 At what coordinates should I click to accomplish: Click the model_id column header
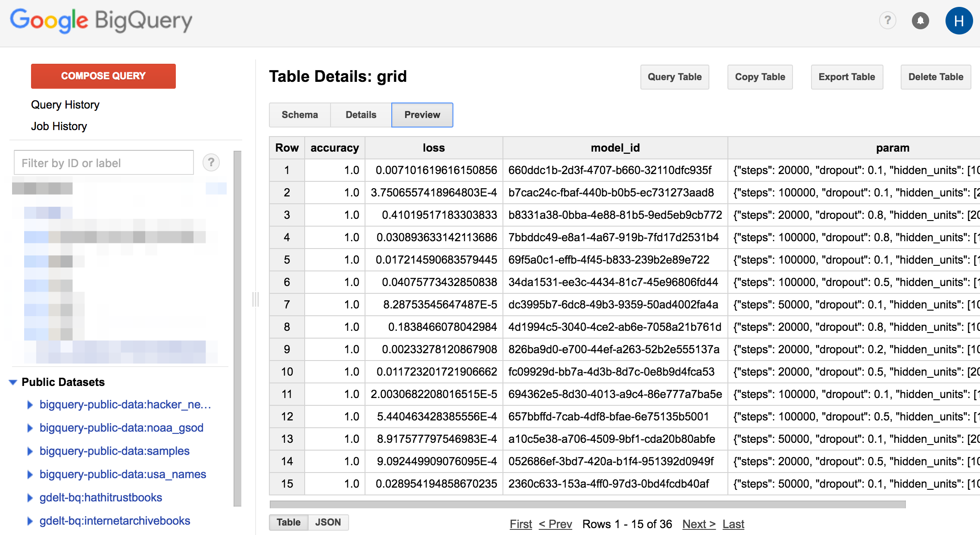tap(615, 148)
